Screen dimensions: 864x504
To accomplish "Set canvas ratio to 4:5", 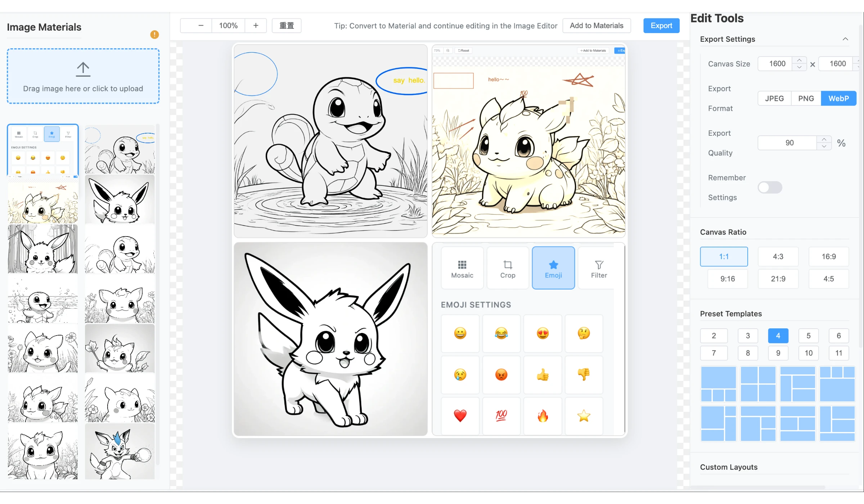I will pyautogui.click(x=829, y=279).
